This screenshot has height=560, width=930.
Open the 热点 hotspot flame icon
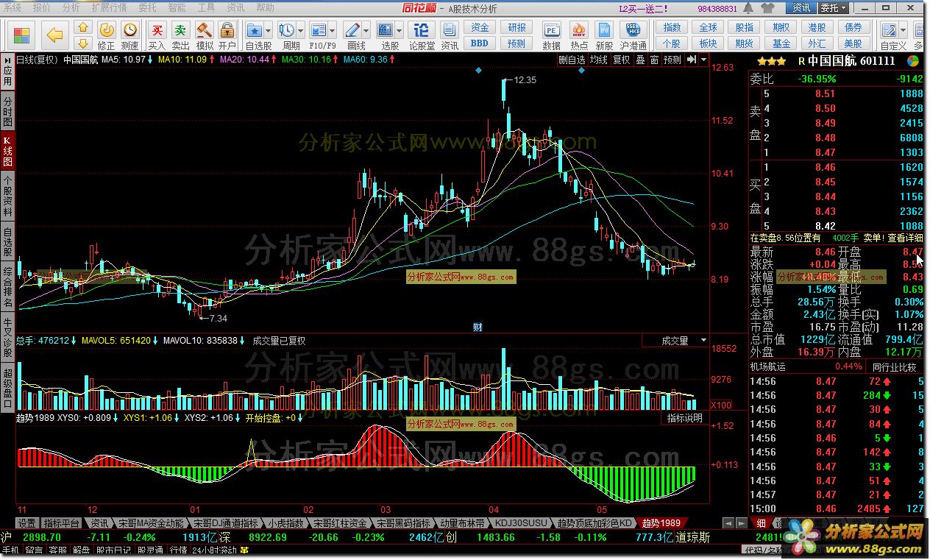(x=578, y=29)
